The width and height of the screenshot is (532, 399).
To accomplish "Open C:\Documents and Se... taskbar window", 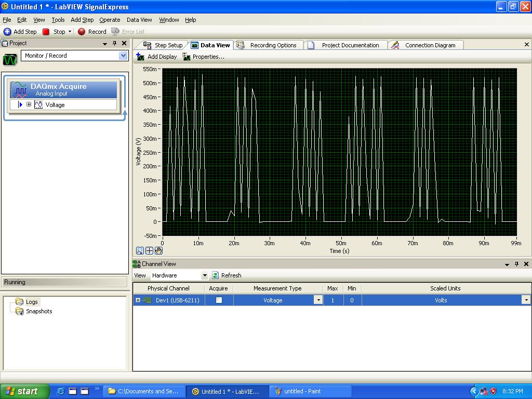I will click(x=144, y=391).
